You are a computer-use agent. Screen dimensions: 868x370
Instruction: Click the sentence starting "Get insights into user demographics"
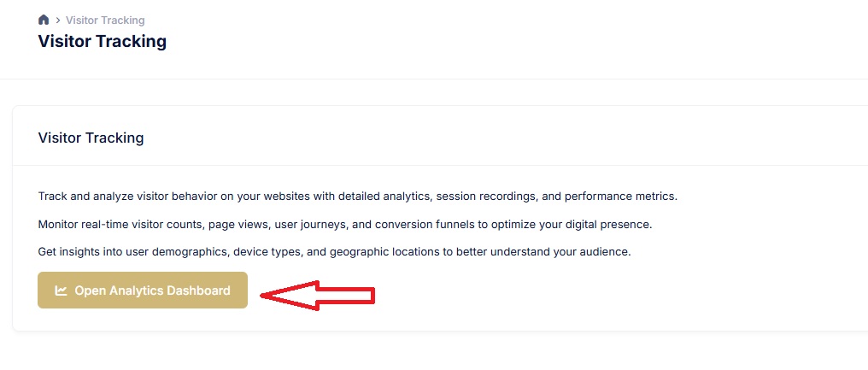pyautogui.click(x=334, y=252)
